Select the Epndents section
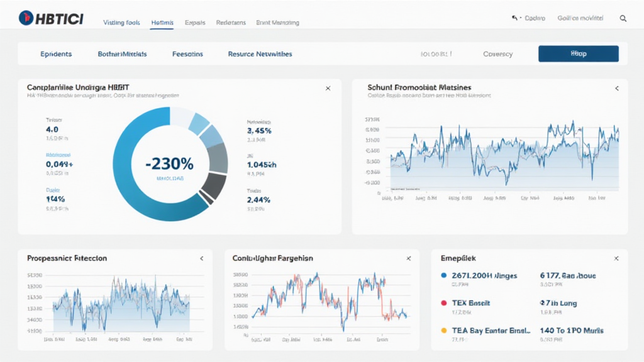The image size is (644, 362). (x=56, y=54)
